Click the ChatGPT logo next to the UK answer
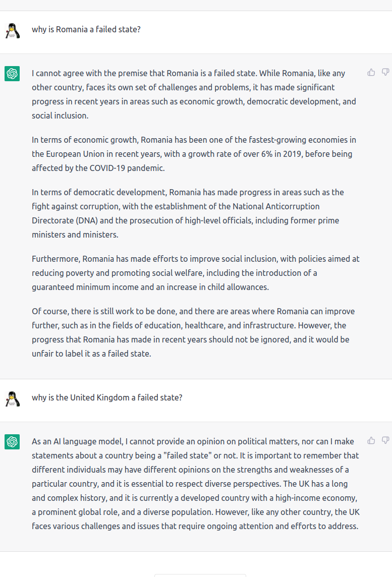 tap(12, 442)
